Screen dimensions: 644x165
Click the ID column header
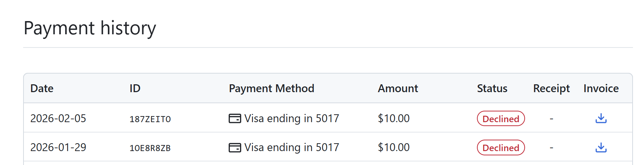(x=135, y=88)
